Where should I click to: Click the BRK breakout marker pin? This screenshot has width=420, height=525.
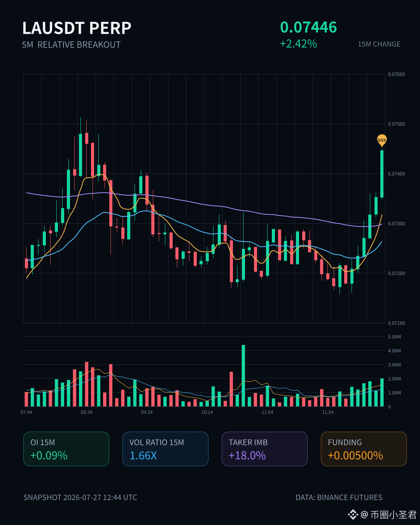pyautogui.click(x=382, y=140)
